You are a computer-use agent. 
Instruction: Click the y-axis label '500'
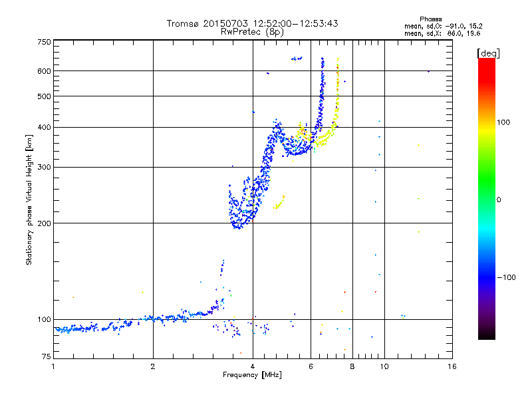click(x=44, y=96)
